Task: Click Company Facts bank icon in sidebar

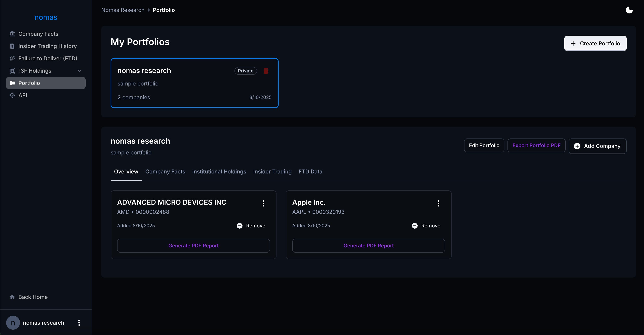Action: [12, 34]
